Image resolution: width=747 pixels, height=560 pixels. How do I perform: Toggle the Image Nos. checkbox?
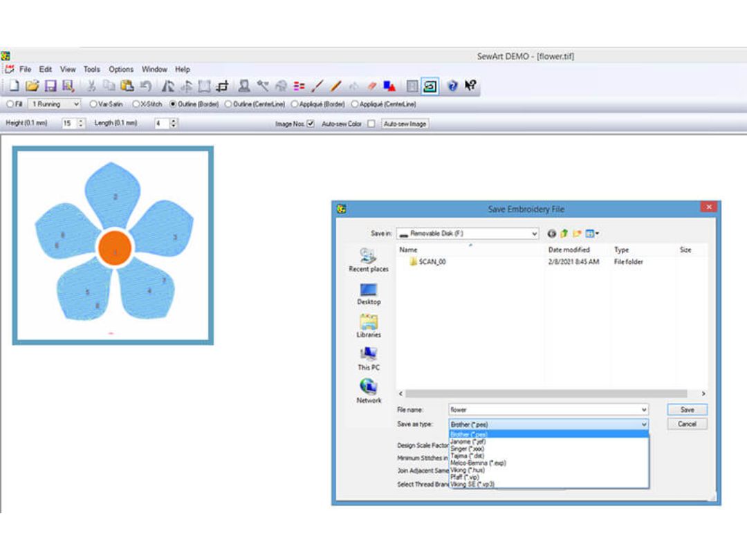pyautogui.click(x=311, y=124)
